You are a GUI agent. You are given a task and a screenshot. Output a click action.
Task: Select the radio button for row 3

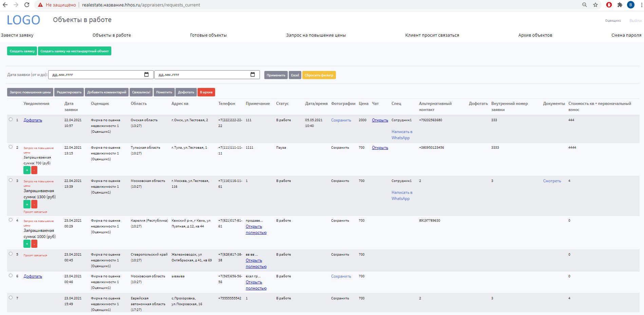pyautogui.click(x=11, y=180)
